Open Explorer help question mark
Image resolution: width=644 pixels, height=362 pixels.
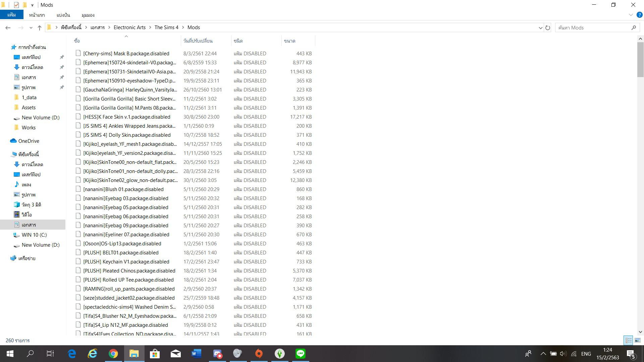click(639, 15)
